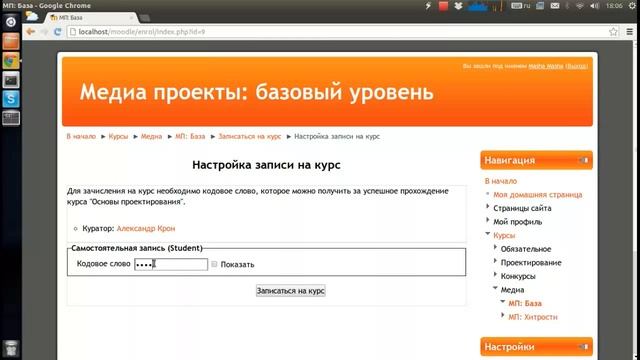
Task: Open the Dropbox tray indicator
Action: click(x=458, y=6)
